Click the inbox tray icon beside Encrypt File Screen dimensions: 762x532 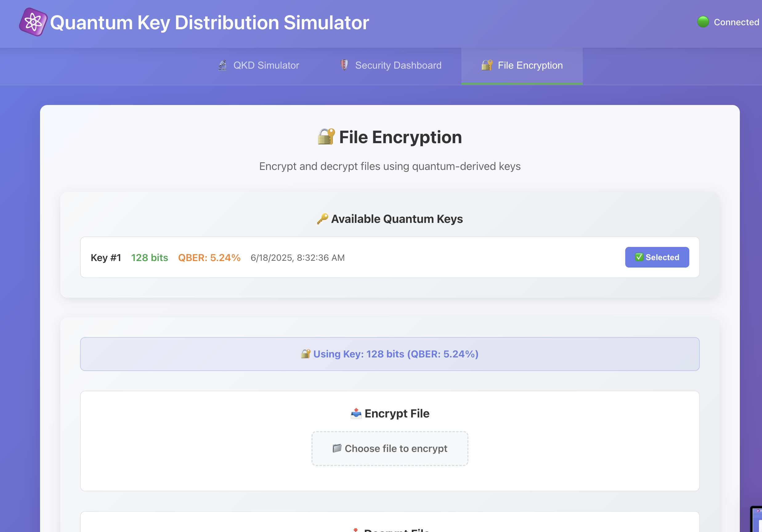pos(356,413)
